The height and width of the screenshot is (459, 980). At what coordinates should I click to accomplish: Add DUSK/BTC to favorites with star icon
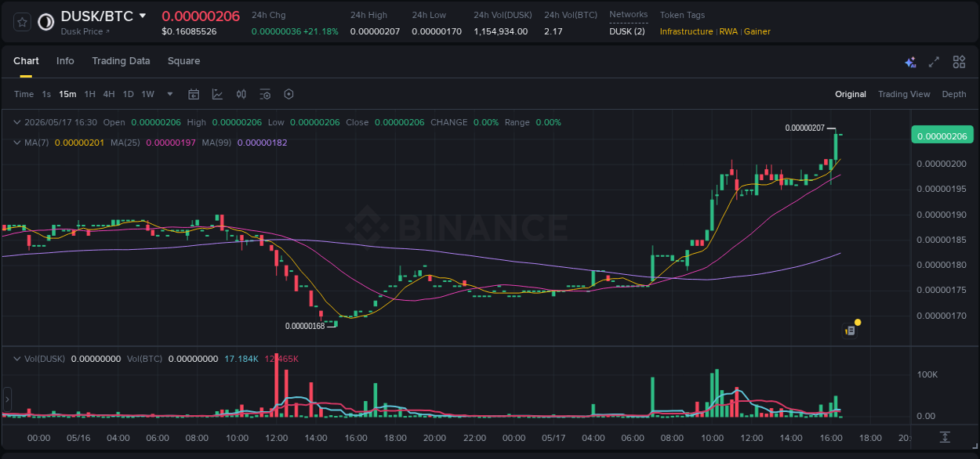(x=22, y=22)
